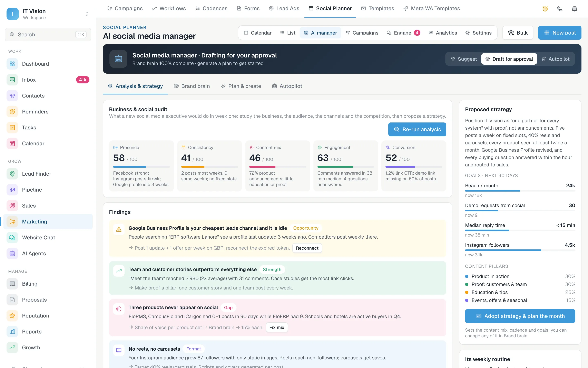Viewport: 588px width, 368px height.
Task: Switch mode to Autopilot in banner
Action: coord(556,59)
